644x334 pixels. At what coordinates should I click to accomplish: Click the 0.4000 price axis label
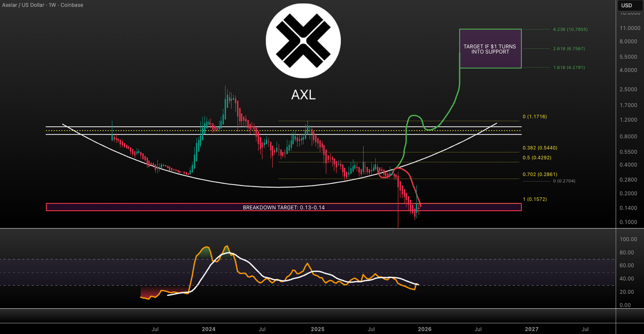pos(628,165)
